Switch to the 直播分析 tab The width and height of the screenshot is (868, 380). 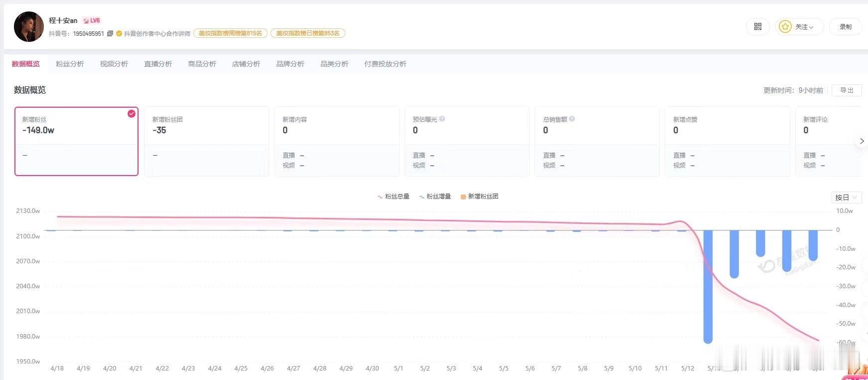(x=158, y=64)
